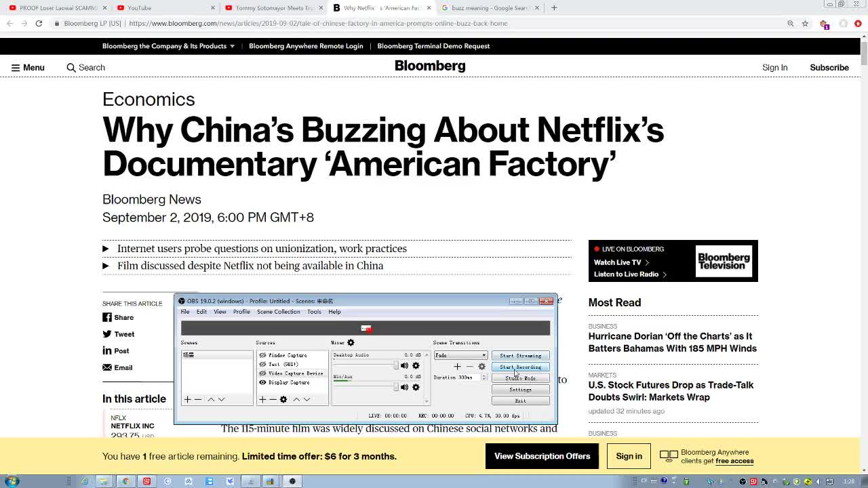Move source down arrow in OBS Sources
Image resolution: width=868 pixels, height=488 pixels.
click(x=307, y=399)
